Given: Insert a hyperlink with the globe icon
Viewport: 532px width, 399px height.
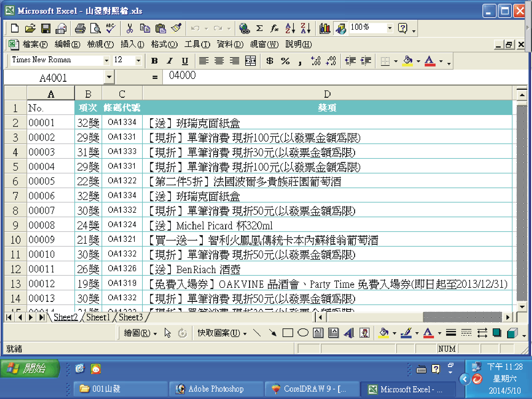Looking at the screenshot, I should [x=244, y=28].
